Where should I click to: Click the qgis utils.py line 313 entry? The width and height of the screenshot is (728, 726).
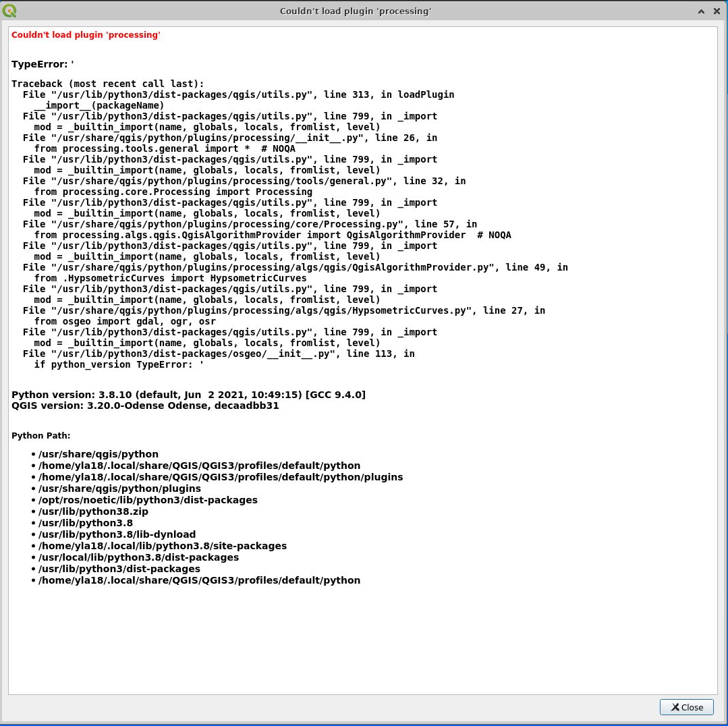[x=236, y=94]
